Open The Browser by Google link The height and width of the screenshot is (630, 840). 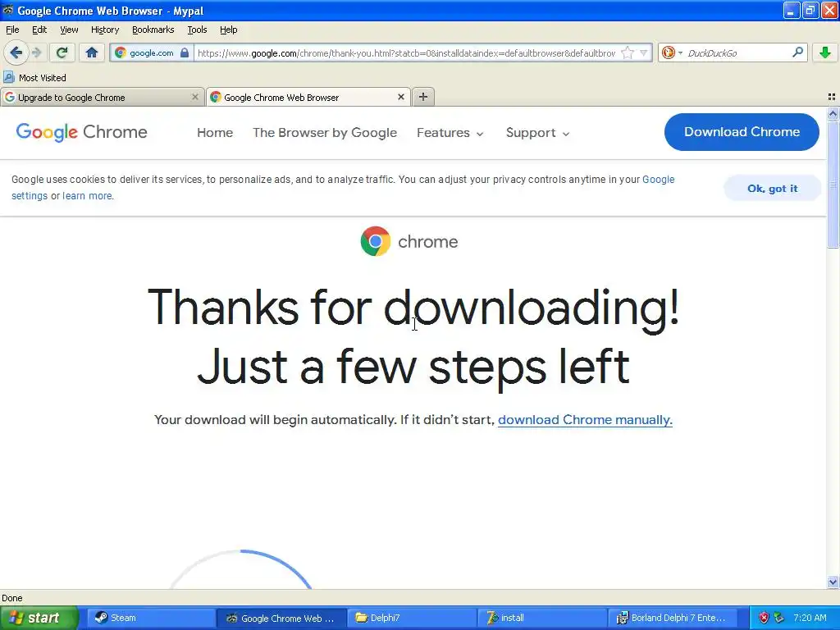pos(325,133)
